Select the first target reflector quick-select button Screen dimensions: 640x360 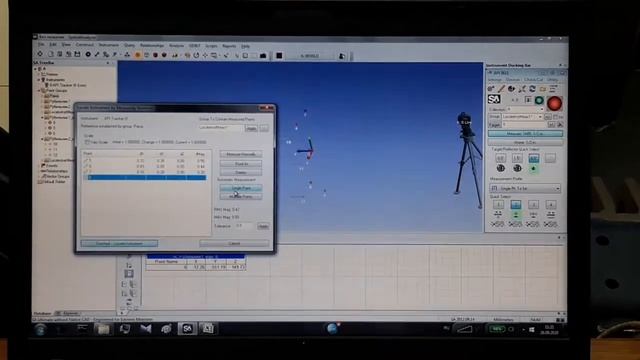(500, 158)
